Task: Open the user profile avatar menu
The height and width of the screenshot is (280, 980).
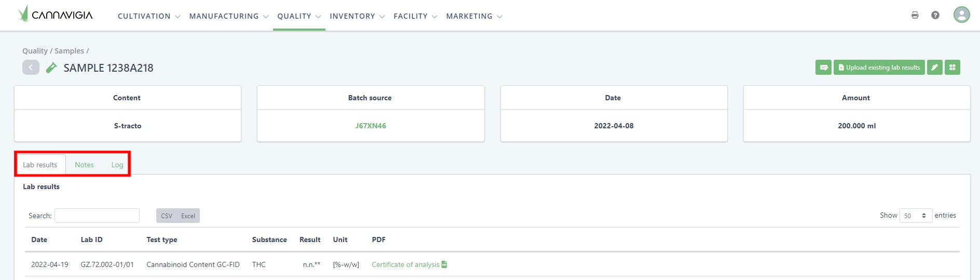Action: tap(961, 15)
